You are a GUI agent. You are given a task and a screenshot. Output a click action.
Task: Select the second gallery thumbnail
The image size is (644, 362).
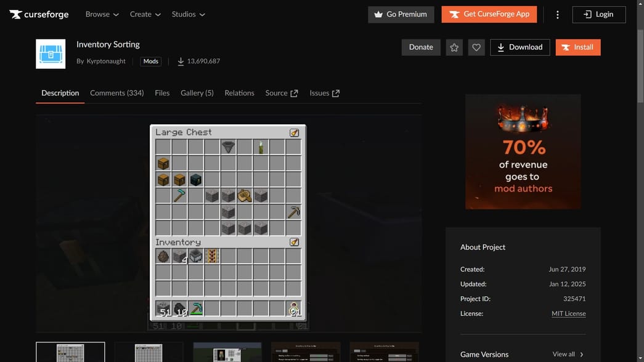(x=148, y=353)
